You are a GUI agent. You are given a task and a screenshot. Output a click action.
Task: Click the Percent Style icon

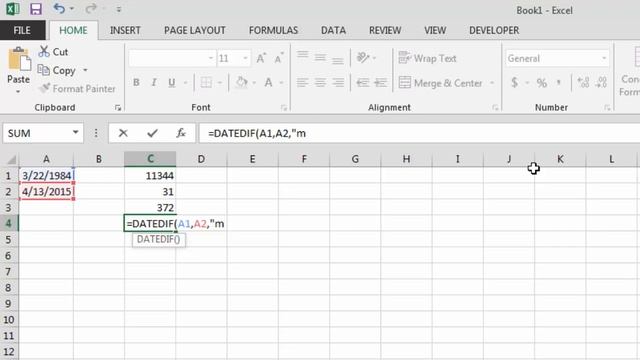(542, 83)
